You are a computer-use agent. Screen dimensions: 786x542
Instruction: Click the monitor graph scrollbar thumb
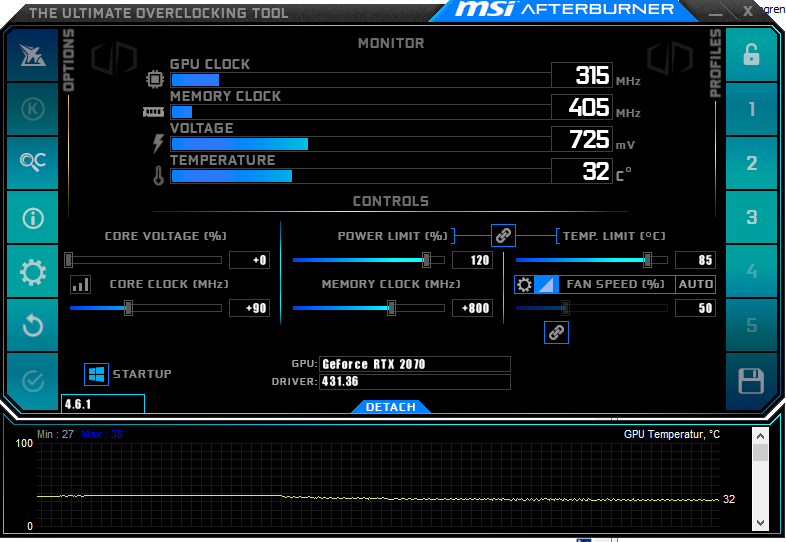pos(760,452)
